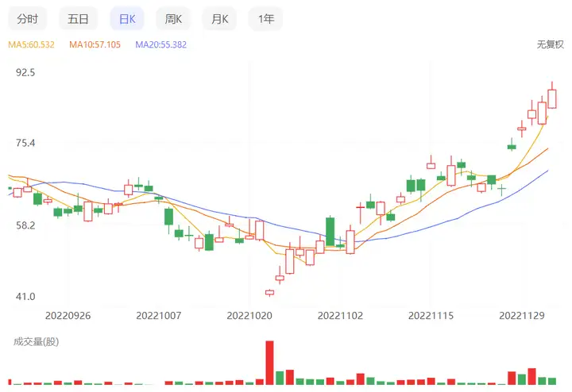572x392 pixels.
Task: Click the 20221007 date axis label
Action: [x=159, y=316]
